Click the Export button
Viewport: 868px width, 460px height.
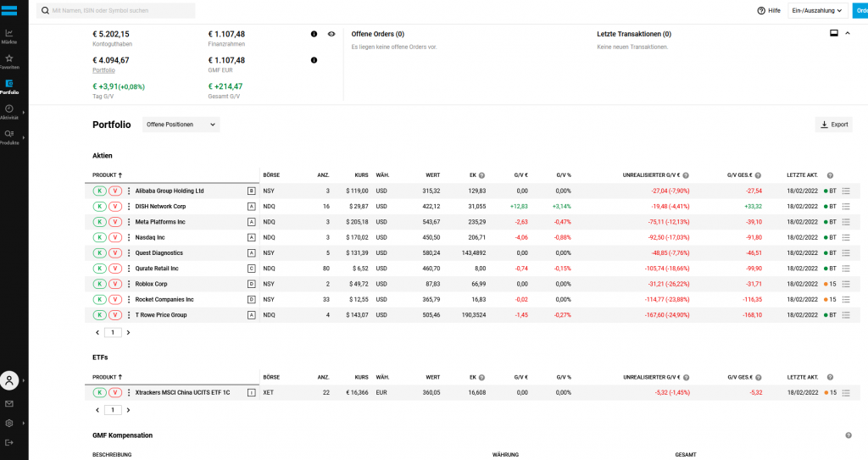pos(833,125)
